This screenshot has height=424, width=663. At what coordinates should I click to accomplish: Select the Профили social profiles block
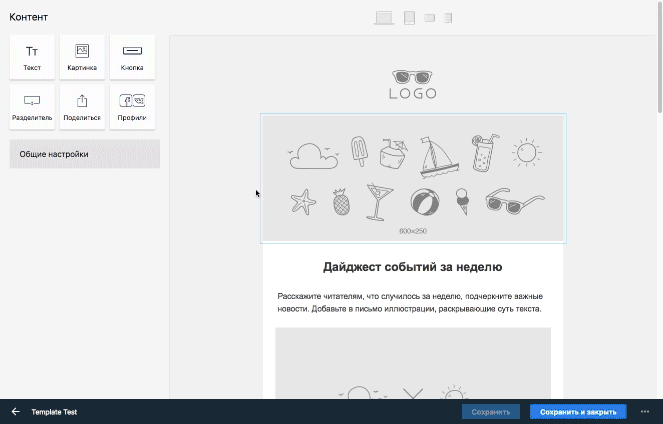132,107
